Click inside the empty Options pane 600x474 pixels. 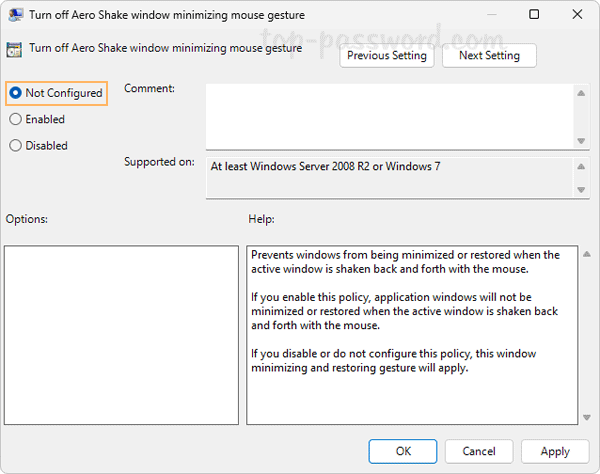coord(121,335)
